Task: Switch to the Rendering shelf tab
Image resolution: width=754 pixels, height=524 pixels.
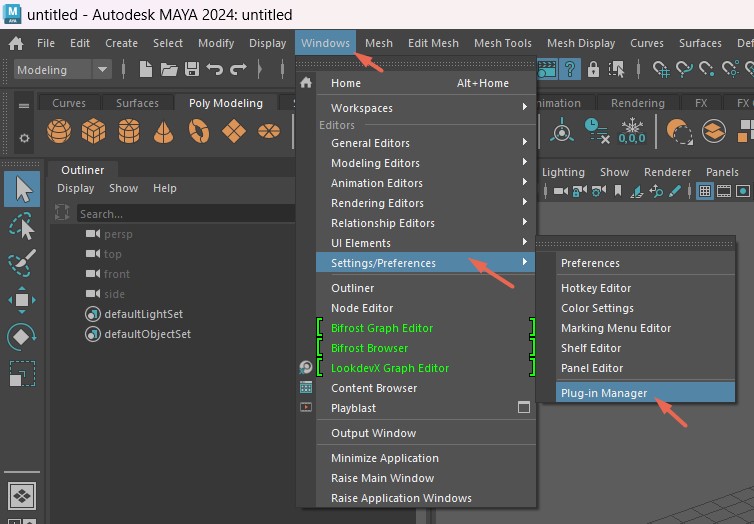Action: tap(638, 103)
